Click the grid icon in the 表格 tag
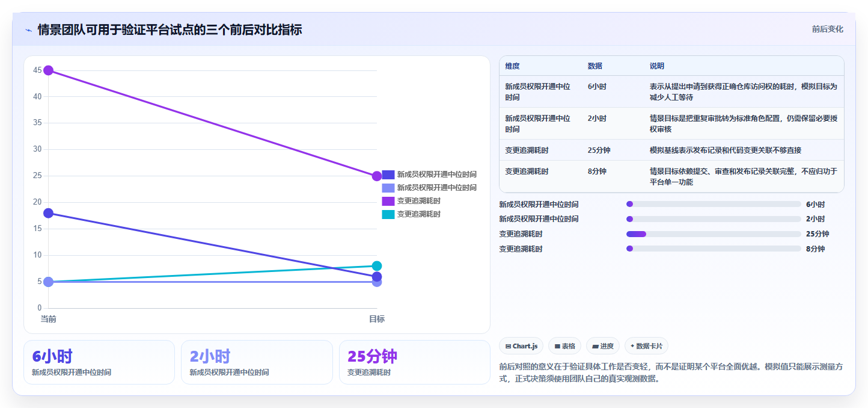The width and height of the screenshot is (868, 408). pos(557,346)
